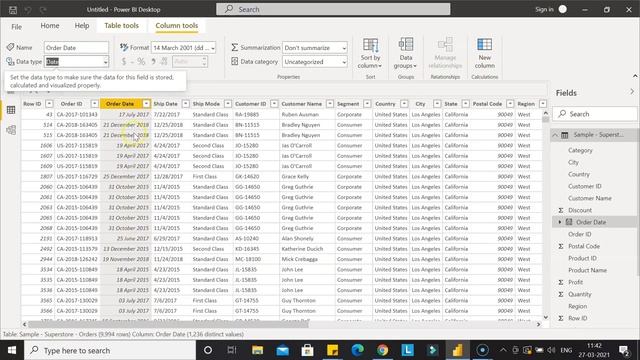Switch to Table tools tab
640x360 pixels.
tap(121, 26)
